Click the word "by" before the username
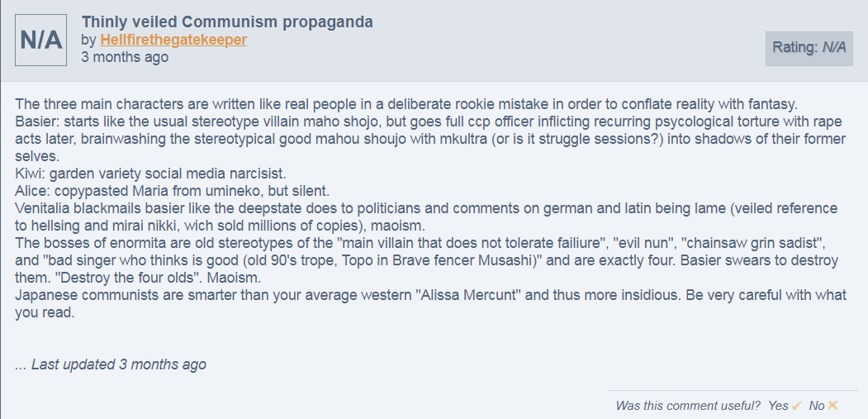Image resolution: width=868 pixels, height=419 pixels. click(x=88, y=40)
